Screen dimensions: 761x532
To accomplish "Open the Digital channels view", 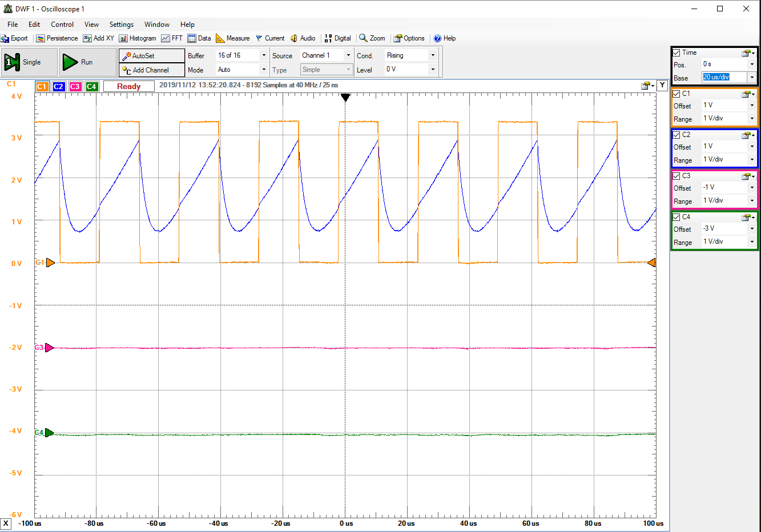I will coord(337,38).
